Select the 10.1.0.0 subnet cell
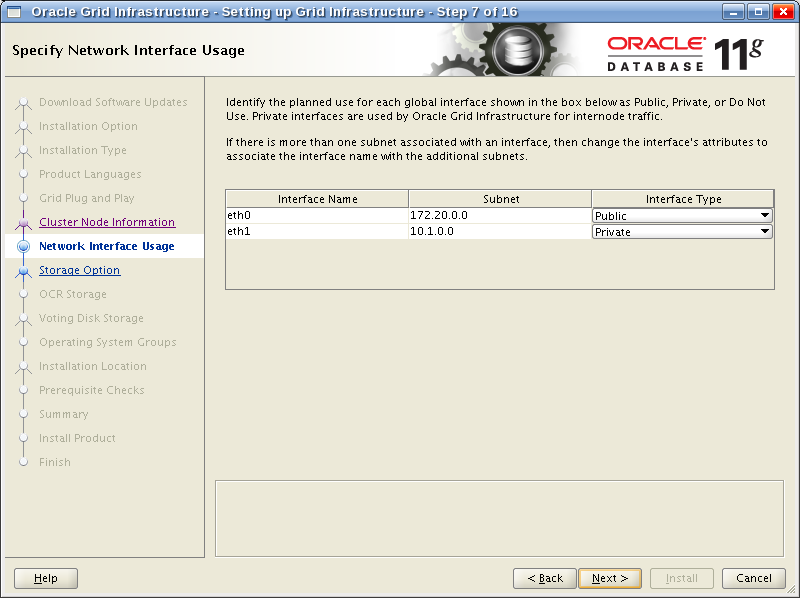 499,231
